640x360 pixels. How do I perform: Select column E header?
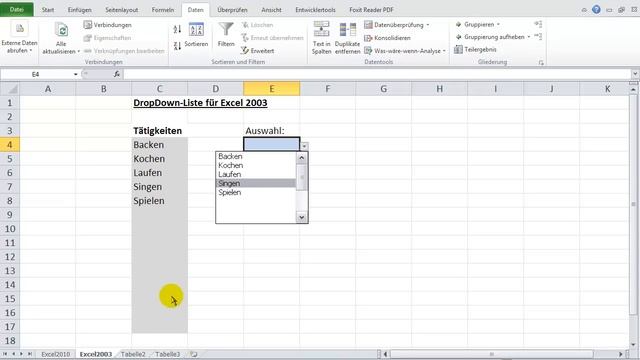271,89
